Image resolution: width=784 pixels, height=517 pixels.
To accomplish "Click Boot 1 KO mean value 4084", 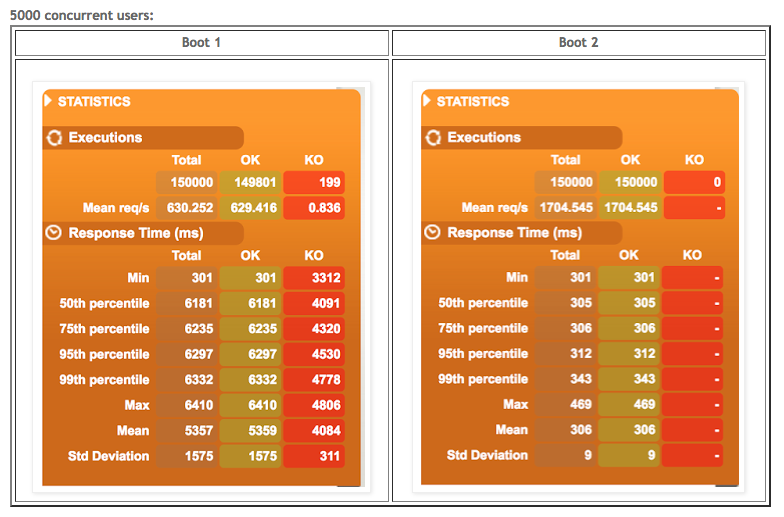I will coord(314,430).
